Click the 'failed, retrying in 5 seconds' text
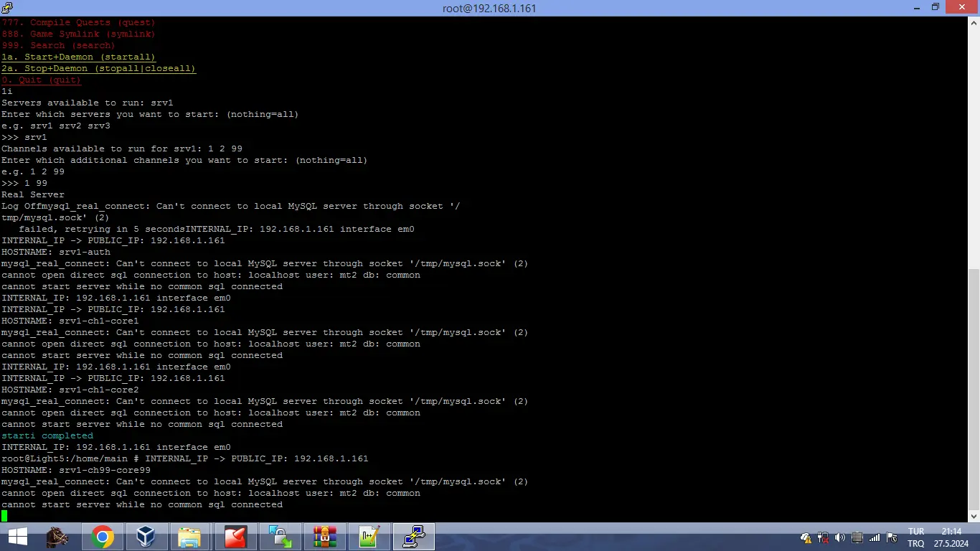Image resolution: width=980 pixels, height=551 pixels. click(102, 229)
